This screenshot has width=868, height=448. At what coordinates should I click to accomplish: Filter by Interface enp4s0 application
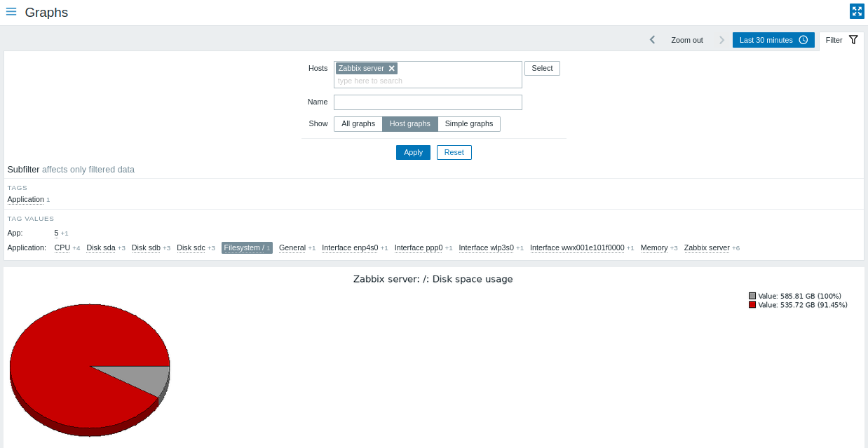click(x=350, y=248)
